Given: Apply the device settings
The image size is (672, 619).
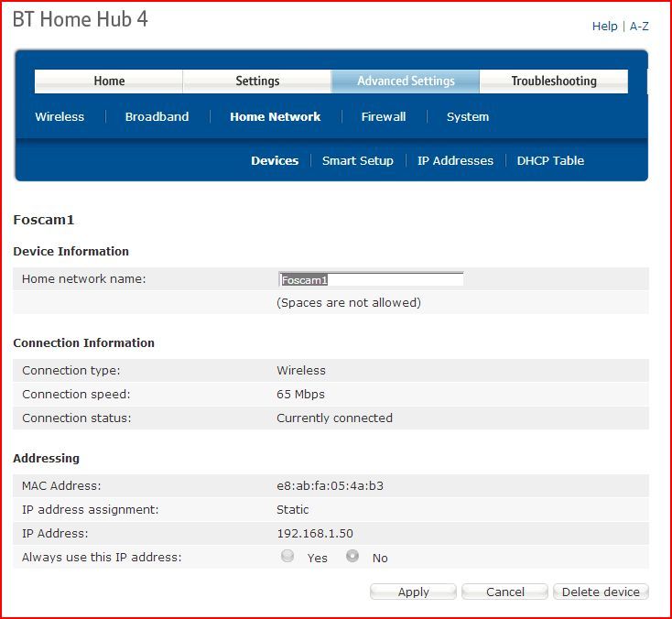Looking at the screenshot, I should pos(413,592).
